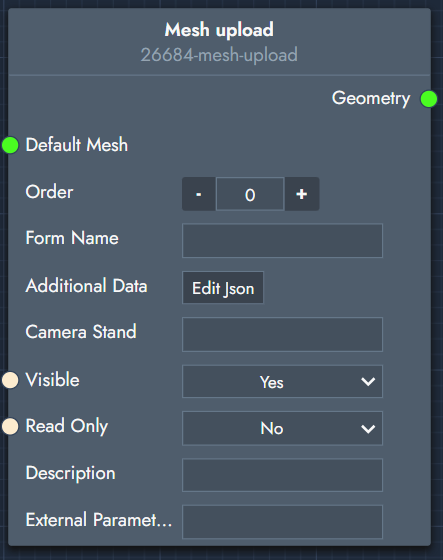Focus the Form Name text field
Viewport: 443px width, 560px height.
(282, 240)
